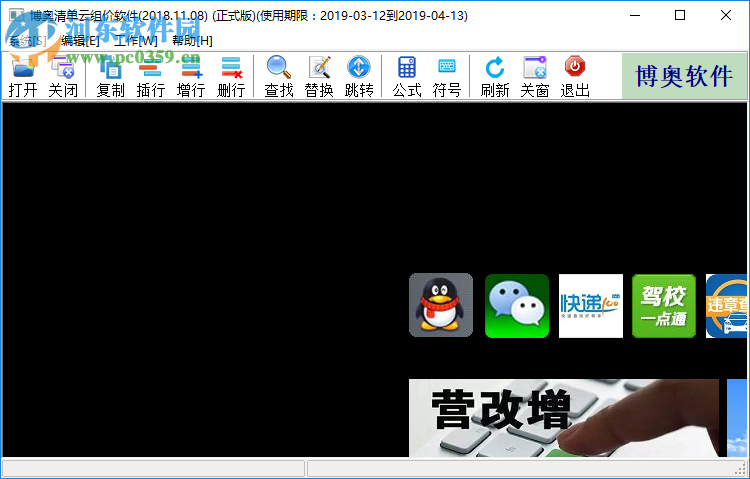
Task: Open the 违章查询 traffic violation tile
Action: click(726, 306)
